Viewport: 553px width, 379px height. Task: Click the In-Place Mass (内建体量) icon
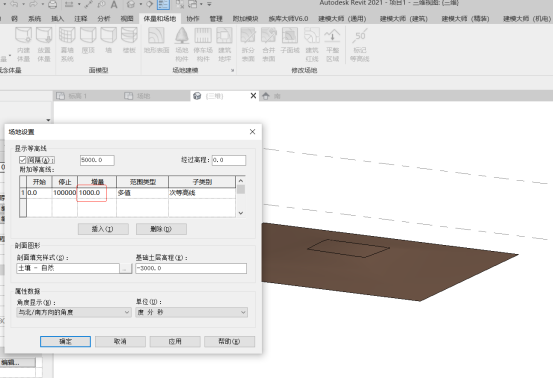[x=23, y=36]
